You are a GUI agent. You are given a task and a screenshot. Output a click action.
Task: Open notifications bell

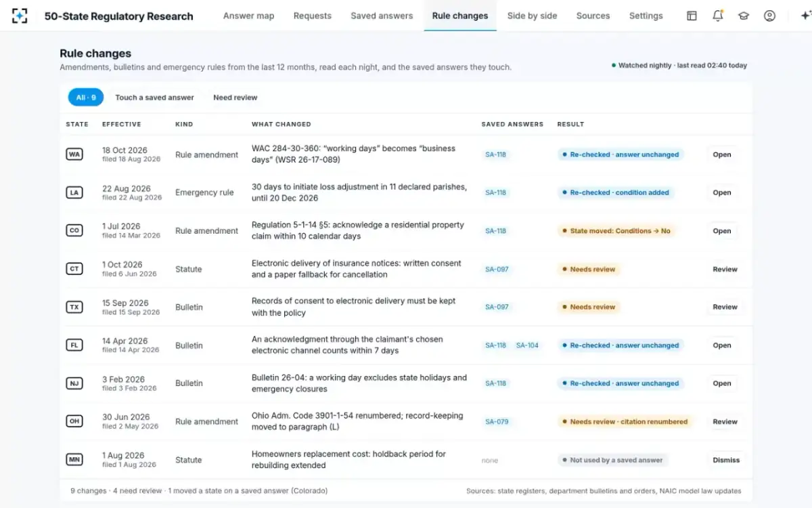(718, 16)
